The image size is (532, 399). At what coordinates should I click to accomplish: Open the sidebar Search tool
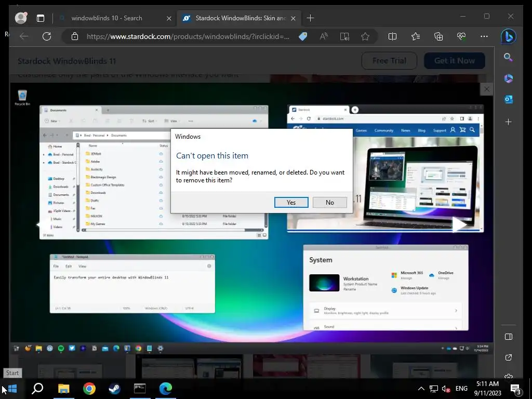tap(508, 57)
